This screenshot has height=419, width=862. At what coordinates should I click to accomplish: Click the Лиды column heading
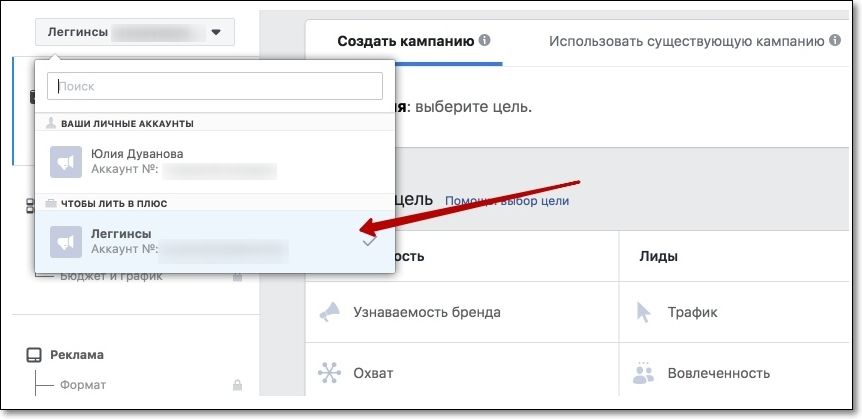659,256
